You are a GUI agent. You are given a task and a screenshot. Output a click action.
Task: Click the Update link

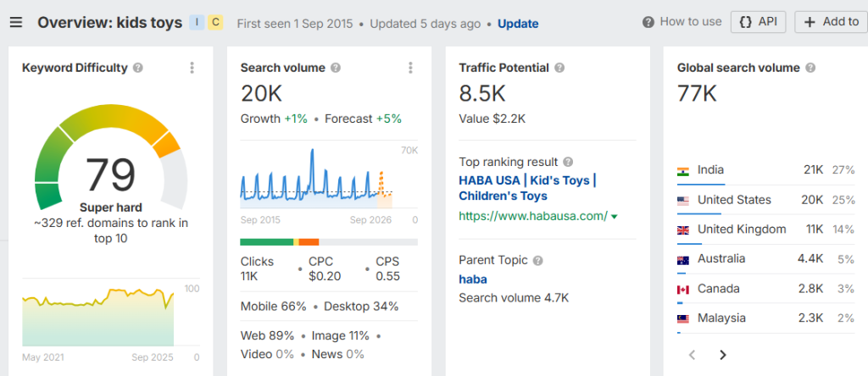(x=517, y=24)
